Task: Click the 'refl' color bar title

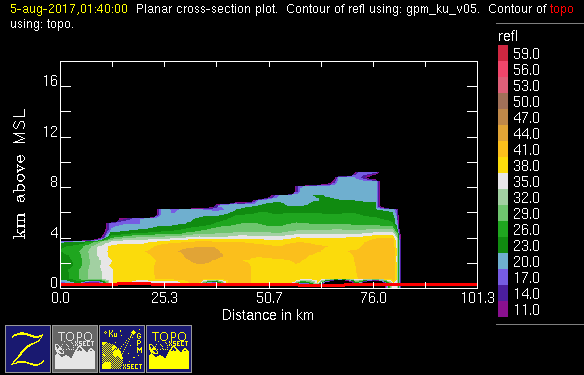Action: coord(508,36)
